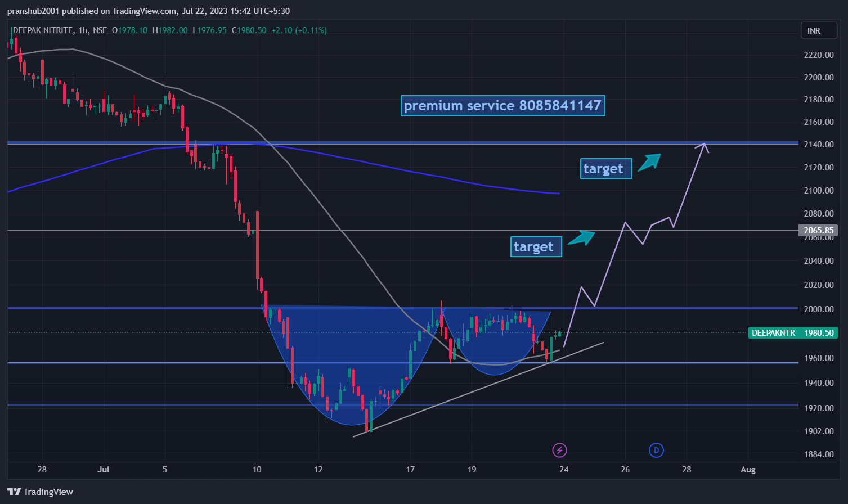
Task: Click the close value C1980.50
Action: [249, 30]
